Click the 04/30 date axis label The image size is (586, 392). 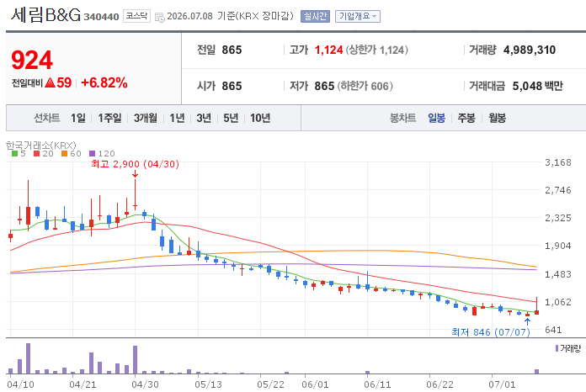[145, 384]
